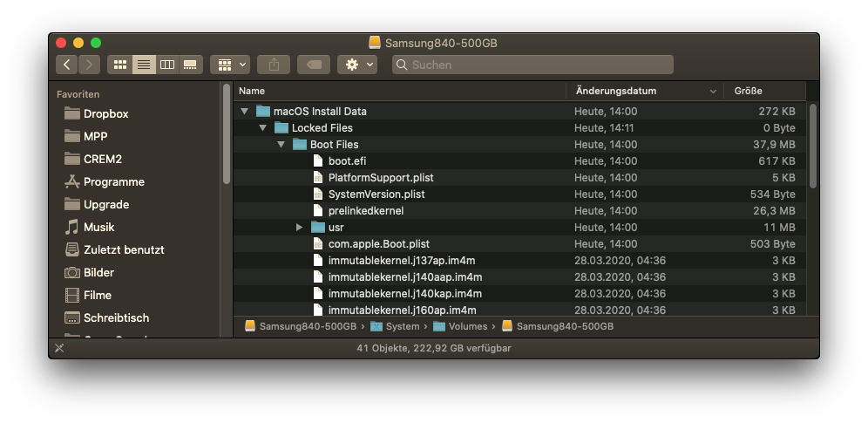Open the gear Action menu

click(357, 65)
